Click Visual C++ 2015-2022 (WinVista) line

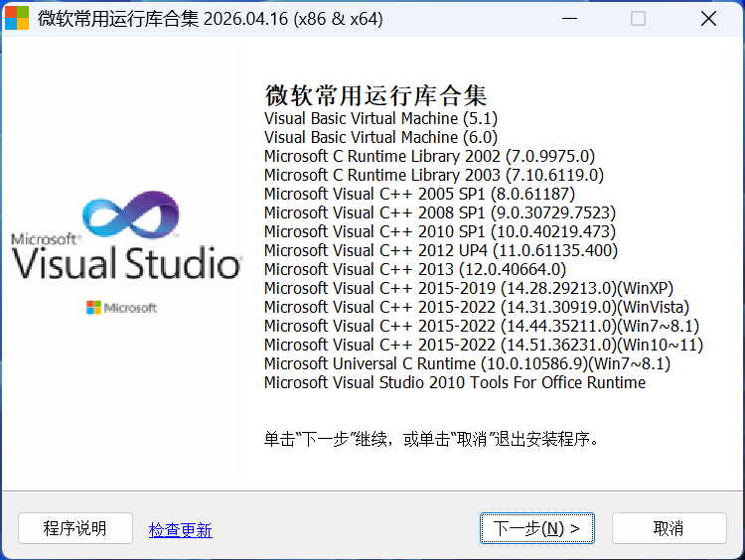(x=477, y=307)
